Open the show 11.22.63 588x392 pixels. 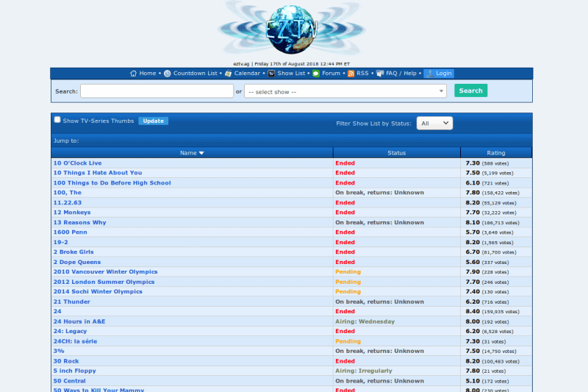coord(67,202)
